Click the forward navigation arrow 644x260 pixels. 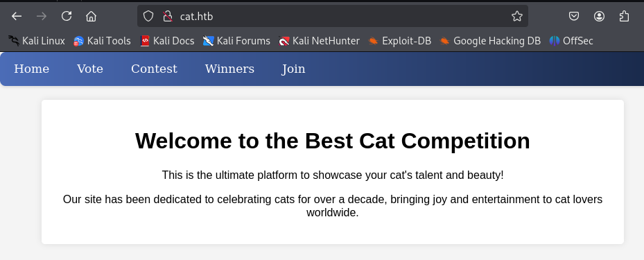pyautogui.click(x=42, y=16)
